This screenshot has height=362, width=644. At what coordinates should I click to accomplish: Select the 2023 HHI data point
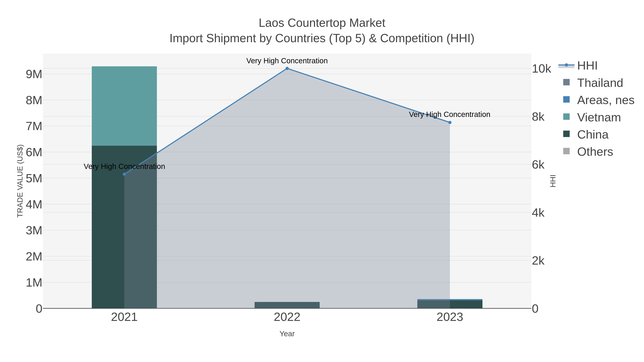[450, 122]
